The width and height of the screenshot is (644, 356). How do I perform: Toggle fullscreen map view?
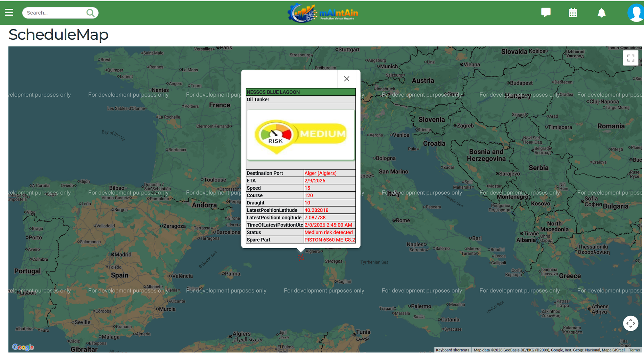(x=630, y=58)
